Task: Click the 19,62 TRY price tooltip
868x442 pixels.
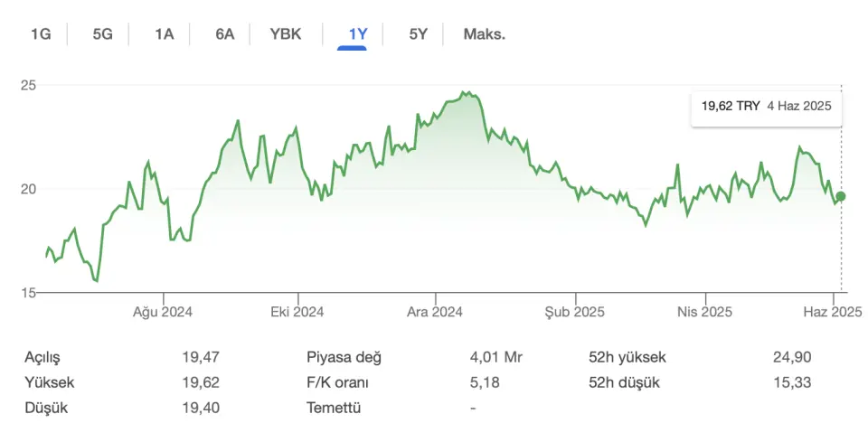Action: click(x=767, y=107)
